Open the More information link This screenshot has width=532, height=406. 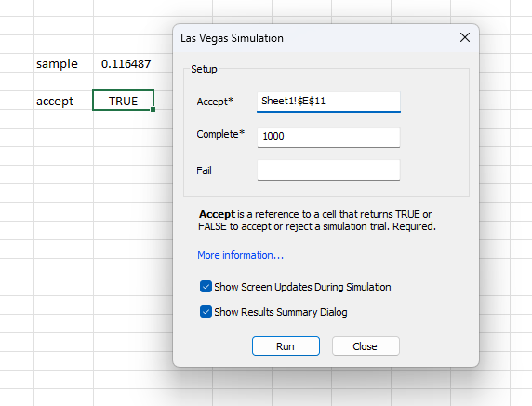pyautogui.click(x=240, y=255)
